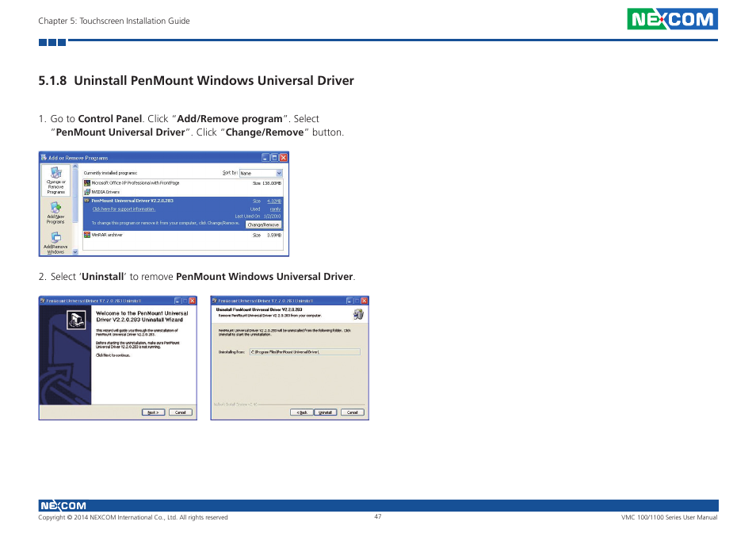Select the NVIDIA Drivers row
Viewport: 756px width, 533px height.
point(183,192)
